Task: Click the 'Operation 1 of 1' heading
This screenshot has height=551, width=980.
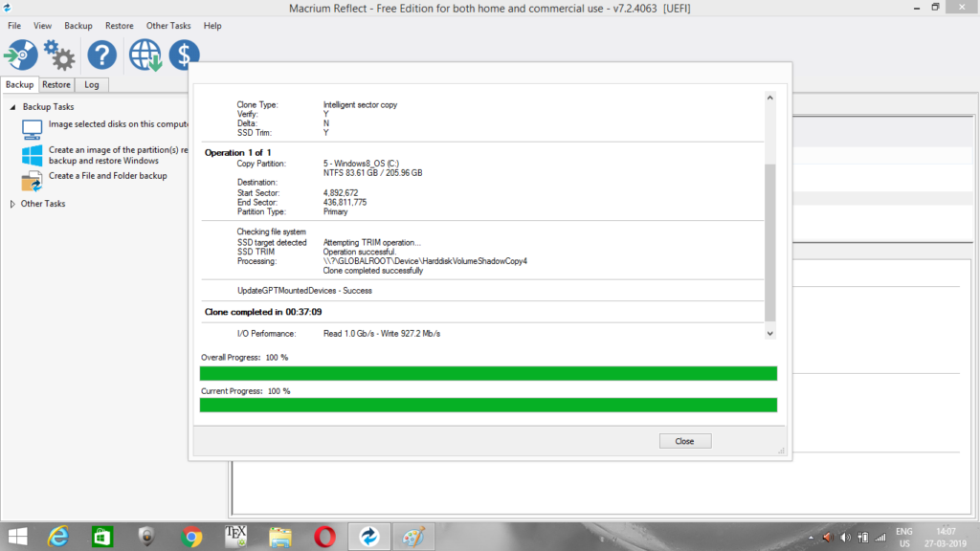Action: point(237,152)
